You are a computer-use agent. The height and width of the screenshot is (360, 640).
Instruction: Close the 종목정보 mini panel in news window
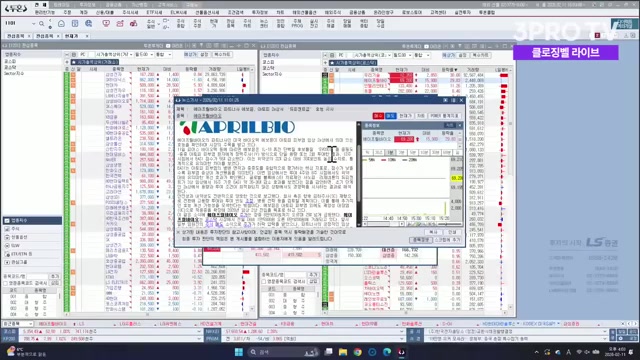[x=460, y=125]
